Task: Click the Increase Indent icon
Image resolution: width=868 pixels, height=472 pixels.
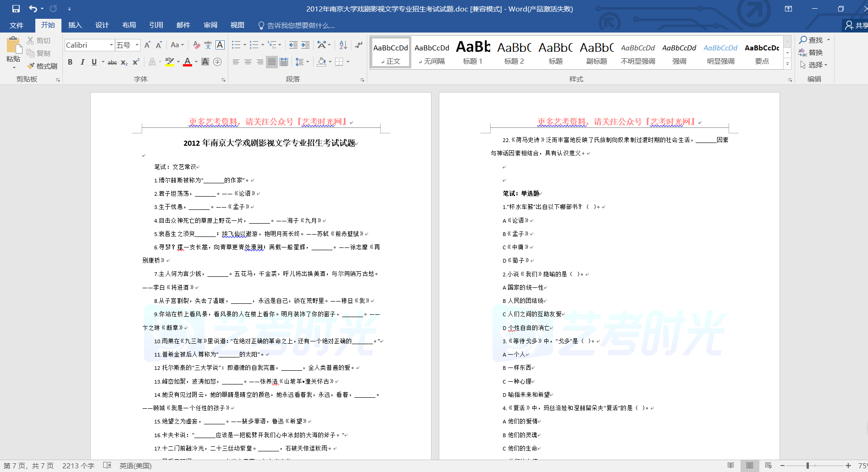Action: click(305, 45)
